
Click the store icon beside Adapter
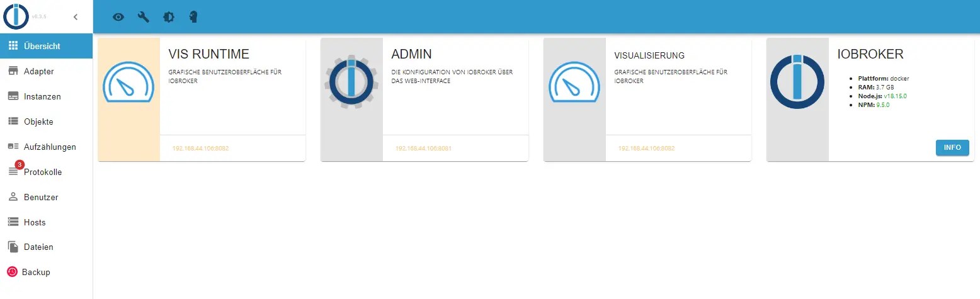pyautogui.click(x=13, y=71)
